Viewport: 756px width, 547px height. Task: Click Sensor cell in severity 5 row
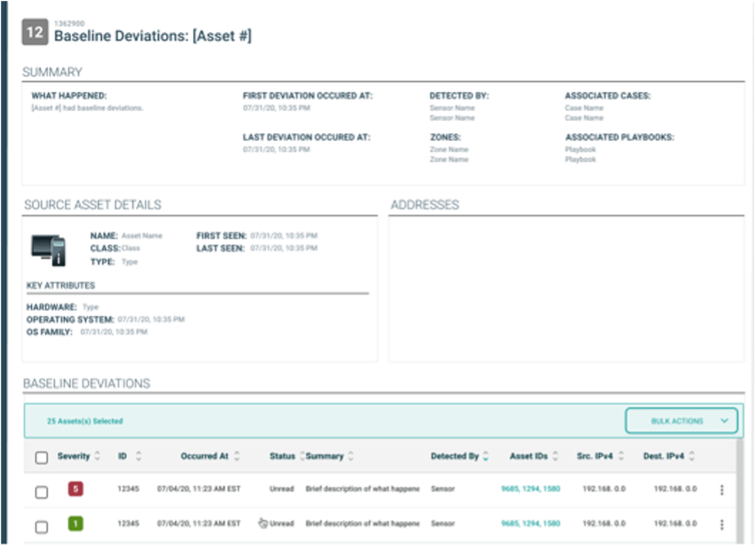(442, 489)
